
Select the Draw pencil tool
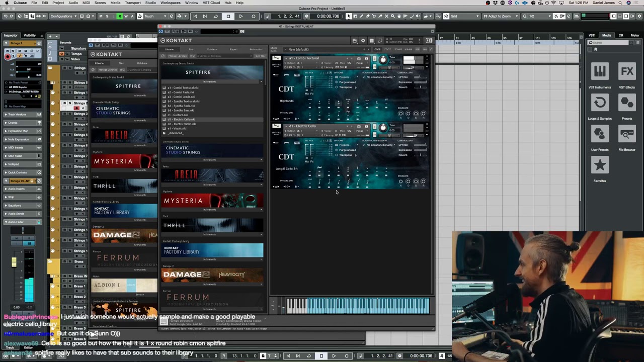[x=361, y=16]
